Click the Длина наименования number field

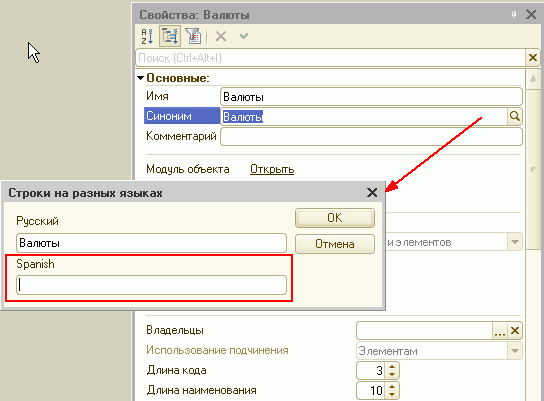tap(371, 391)
